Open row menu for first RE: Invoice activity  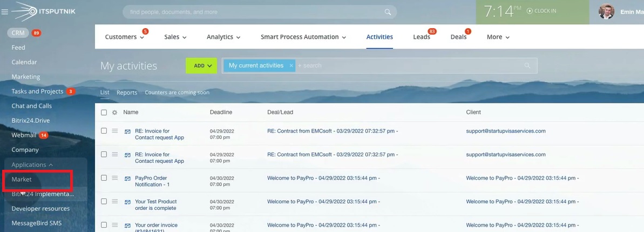[114, 131]
